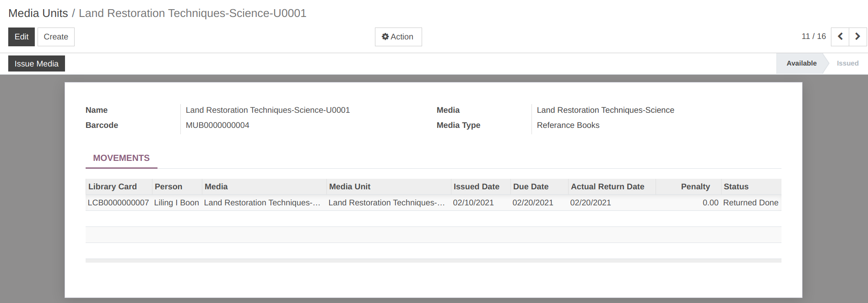
Task: Click the Create button
Action: coord(56,37)
